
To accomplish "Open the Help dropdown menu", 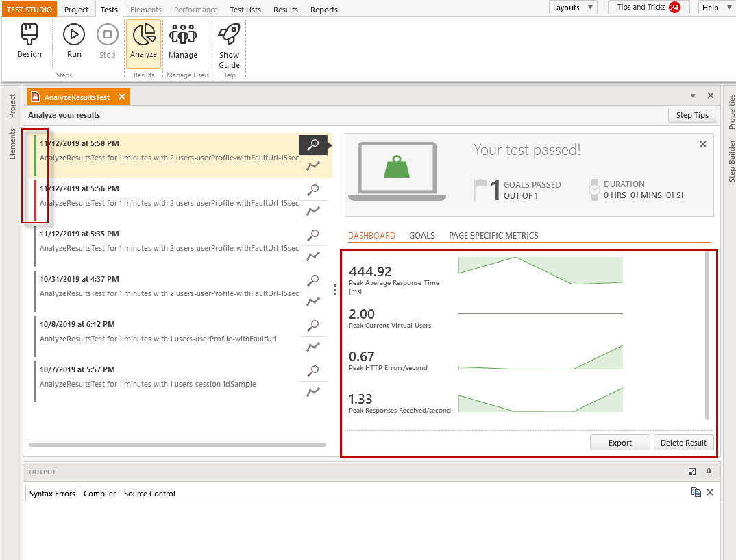I will coord(716,8).
